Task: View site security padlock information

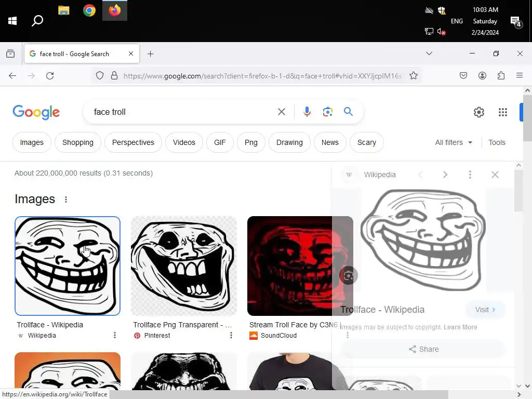Action: point(114,76)
